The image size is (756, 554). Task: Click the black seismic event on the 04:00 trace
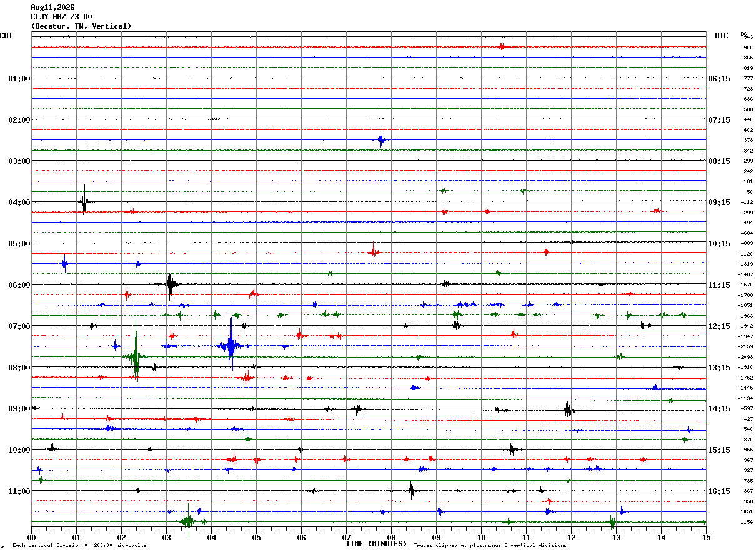click(84, 201)
